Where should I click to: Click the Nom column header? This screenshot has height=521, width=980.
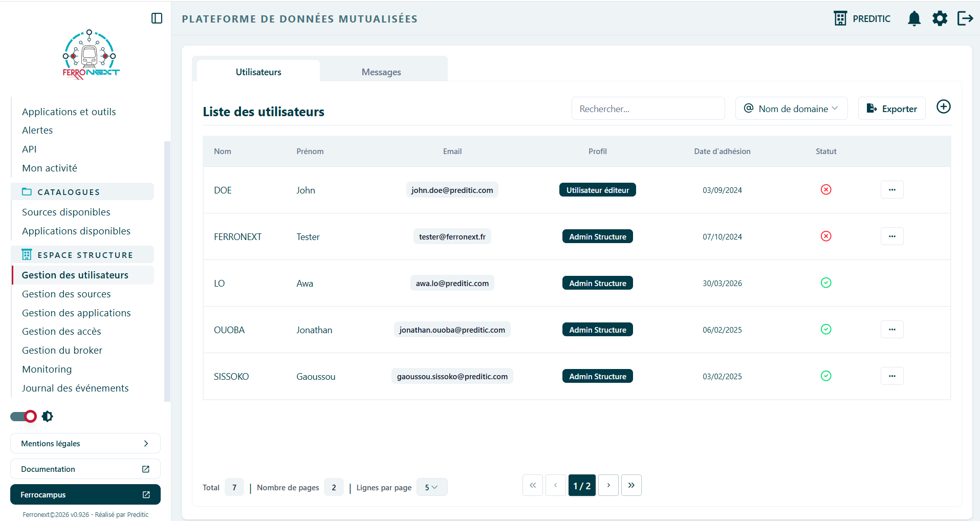pyautogui.click(x=223, y=151)
